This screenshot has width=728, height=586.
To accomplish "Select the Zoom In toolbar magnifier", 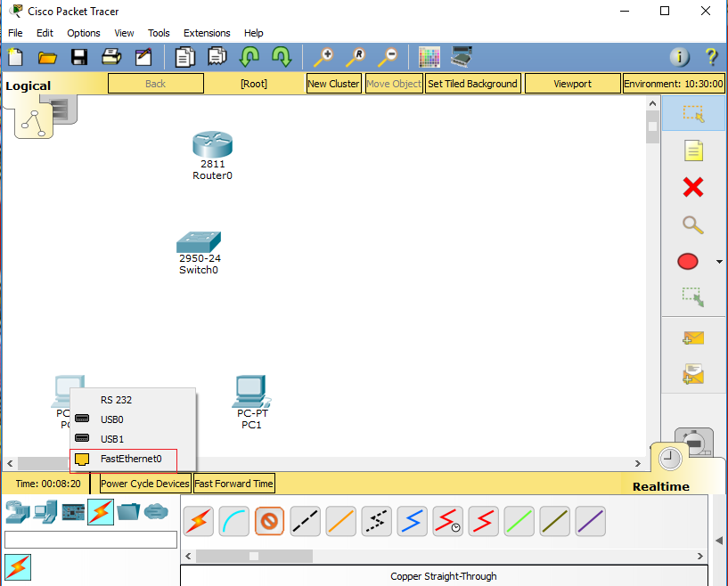I will point(323,56).
